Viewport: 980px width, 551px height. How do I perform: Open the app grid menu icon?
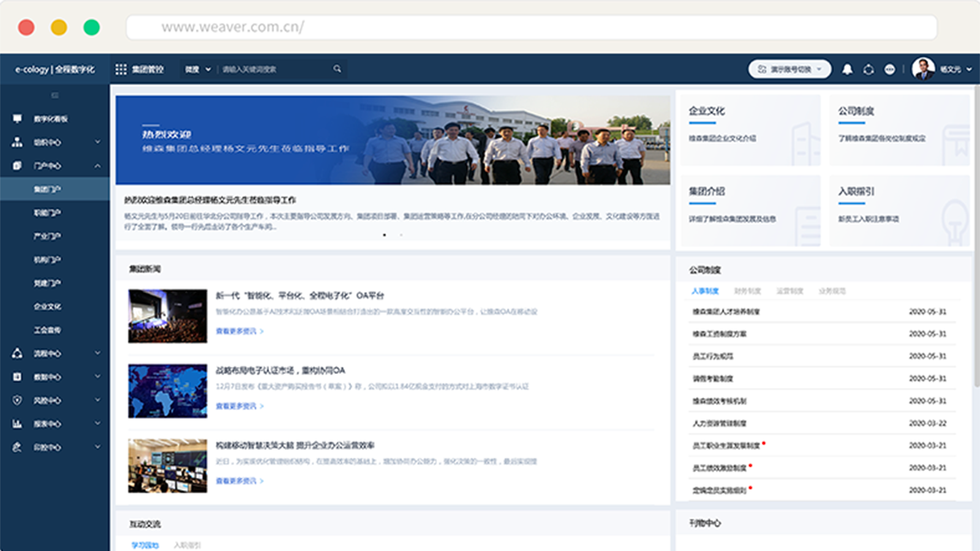click(121, 70)
